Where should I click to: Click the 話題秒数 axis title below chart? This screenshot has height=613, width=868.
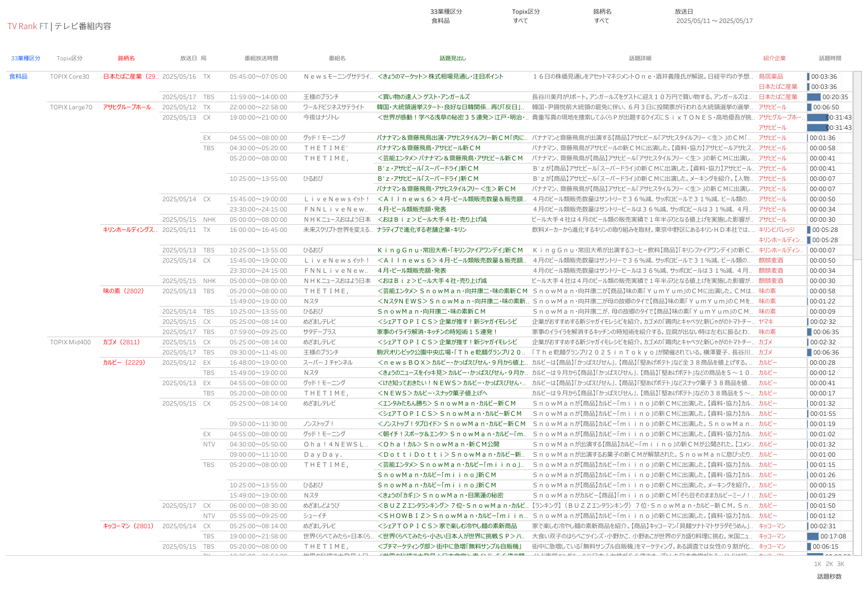[829, 577]
